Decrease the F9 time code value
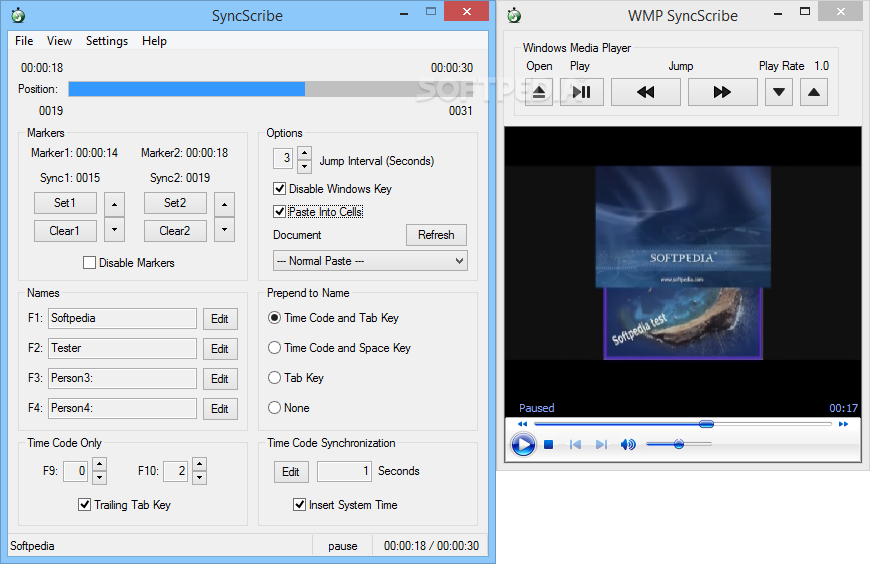This screenshot has width=870, height=564. 99,477
